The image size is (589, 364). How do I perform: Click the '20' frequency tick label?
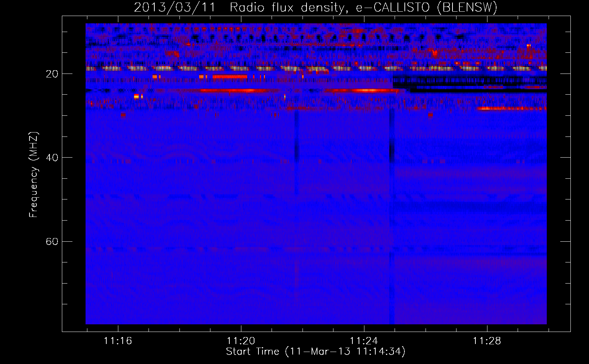click(52, 74)
